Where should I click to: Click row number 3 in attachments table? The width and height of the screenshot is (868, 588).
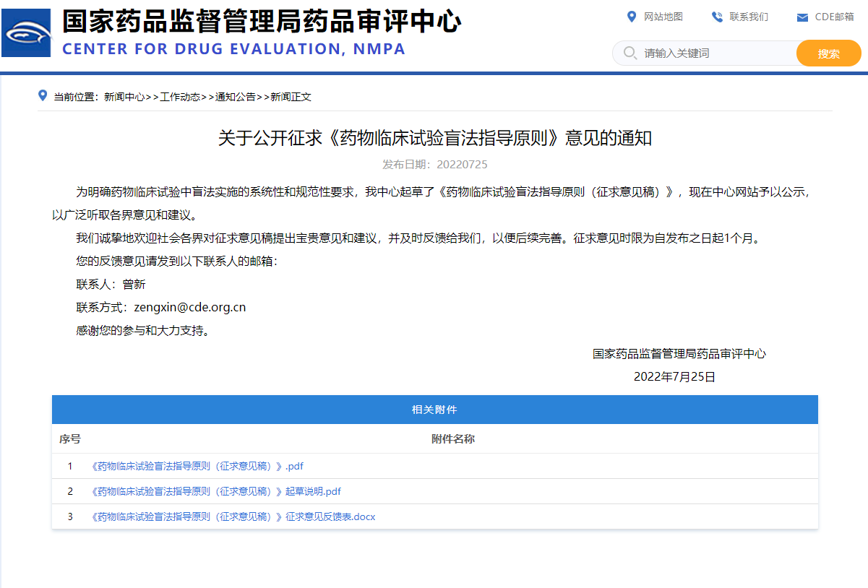tap(70, 516)
